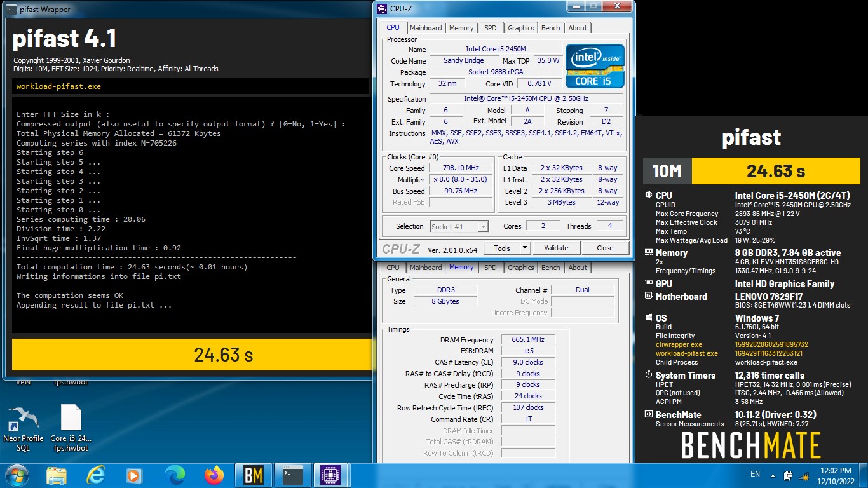Screen dimensions: 868x488
Task: Click the Close button in CPU-Z
Action: pos(605,248)
